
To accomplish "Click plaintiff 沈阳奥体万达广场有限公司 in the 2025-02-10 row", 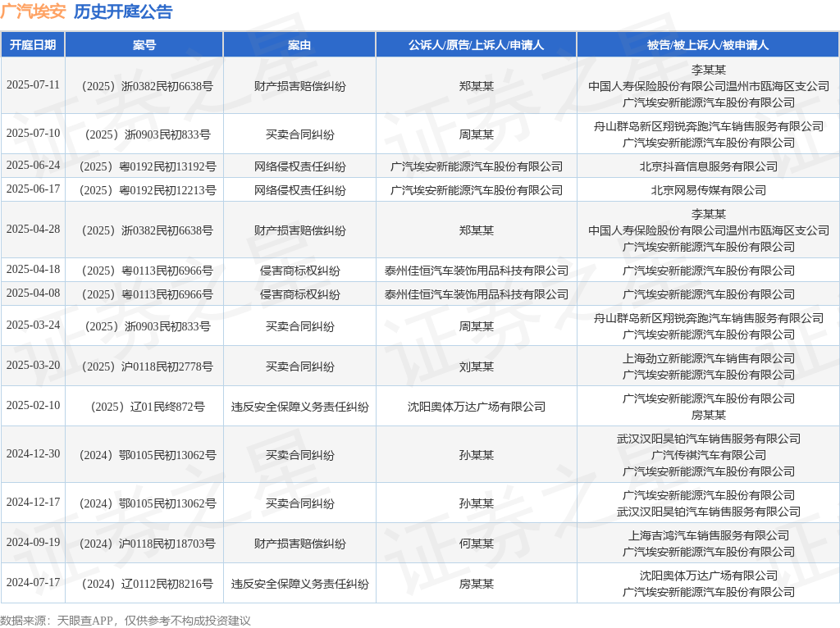I will tap(477, 407).
